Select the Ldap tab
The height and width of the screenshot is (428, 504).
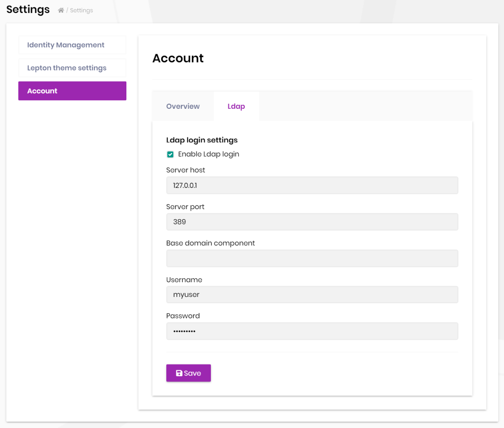click(236, 106)
